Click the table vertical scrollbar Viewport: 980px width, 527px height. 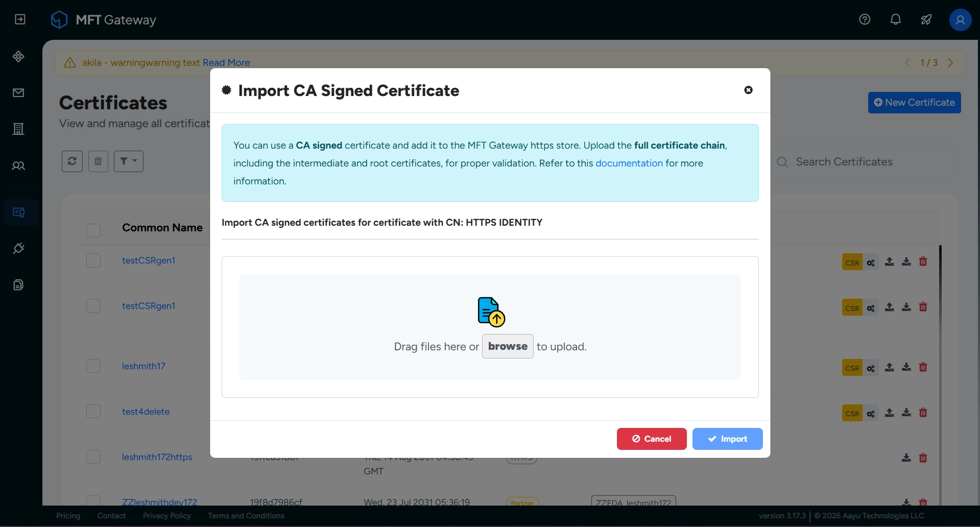(x=940, y=375)
